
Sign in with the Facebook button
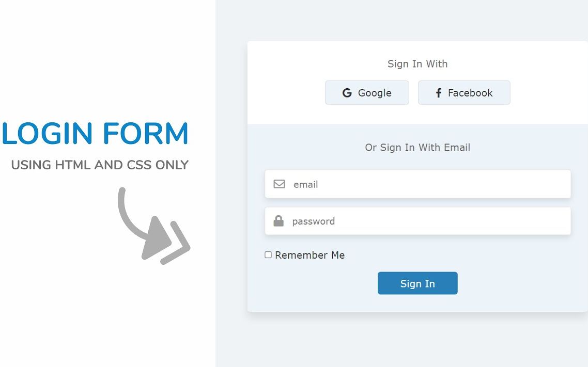click(464, 92)
